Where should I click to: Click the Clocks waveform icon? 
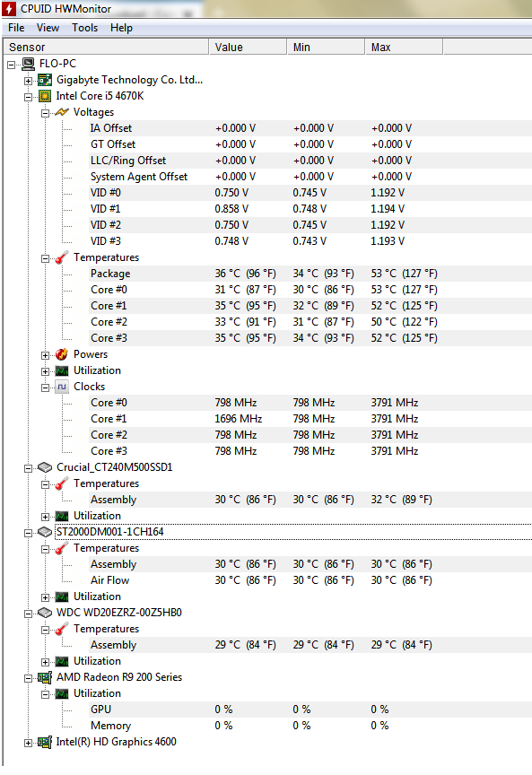pyautogui.click(x=62, y=387)
